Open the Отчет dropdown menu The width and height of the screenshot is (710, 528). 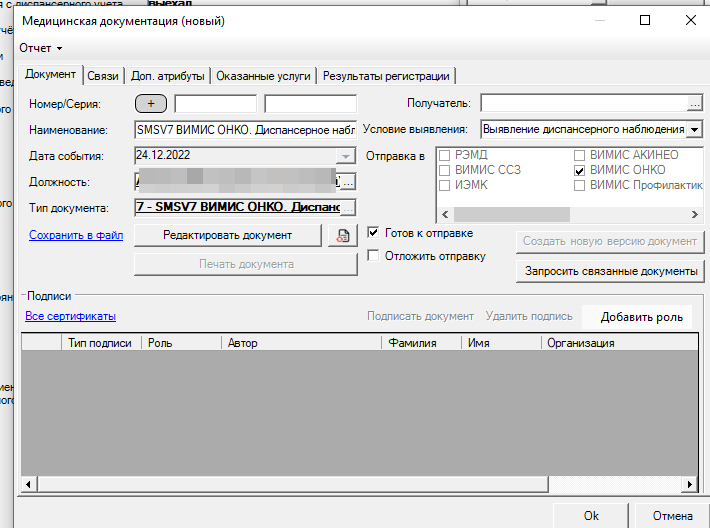(x=40, y=48)
